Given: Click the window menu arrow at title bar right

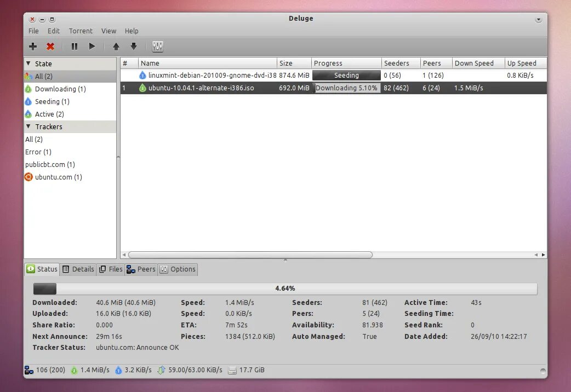Looking at the screenshot, I should click(x=539, y=20).
